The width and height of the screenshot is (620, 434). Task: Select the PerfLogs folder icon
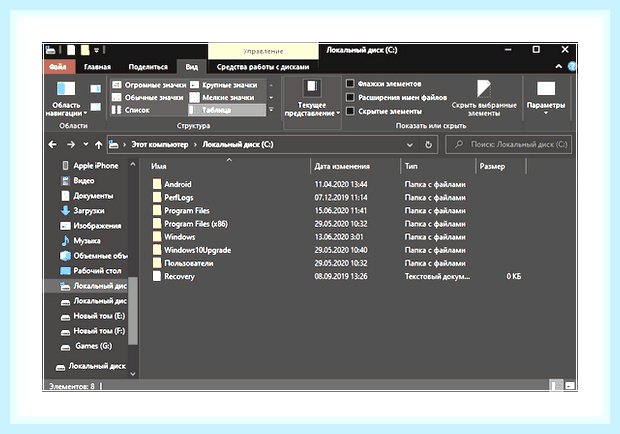click(x=157, y=197)
